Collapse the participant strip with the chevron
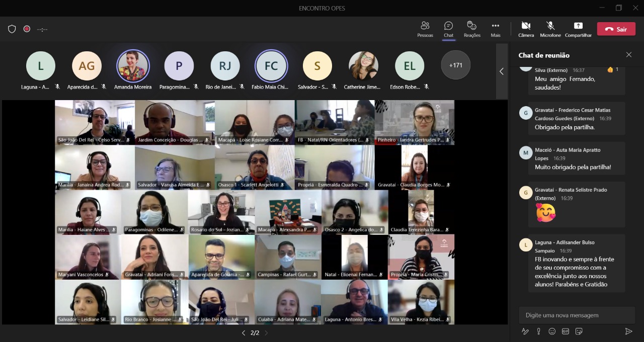 tap(502, 71)
